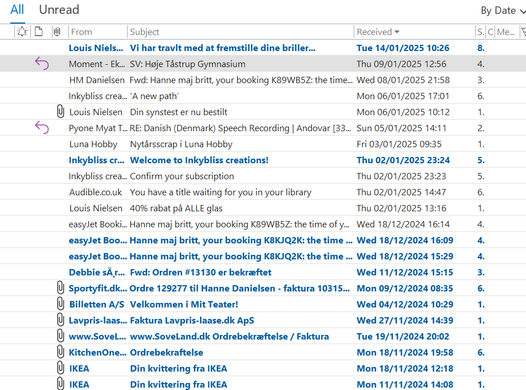Screen dimensions: 526x390
Task: Sort by the Size column header
Action: click(x=480, y=32)
